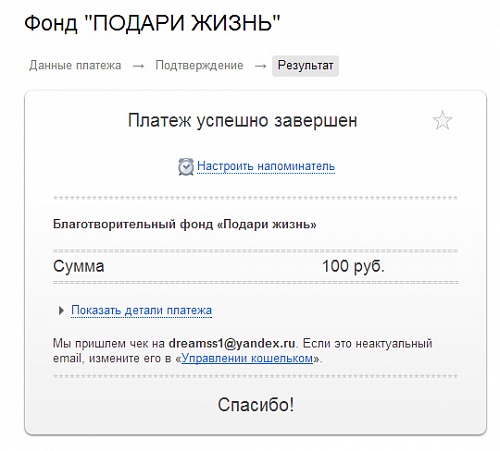Click the Сумма label
The width and height of the screenshot is (500, 451).
79,266
